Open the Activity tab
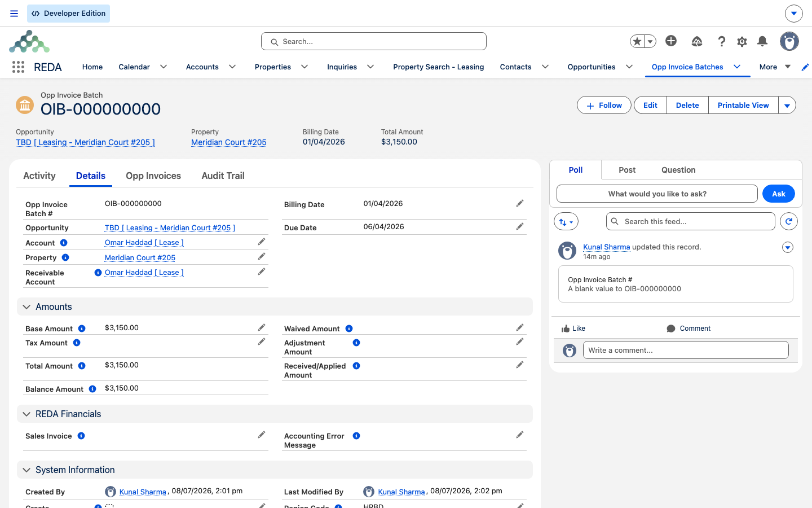Viewport: 812px width, 508px height. pyautogui.click(x=39, y=176)
